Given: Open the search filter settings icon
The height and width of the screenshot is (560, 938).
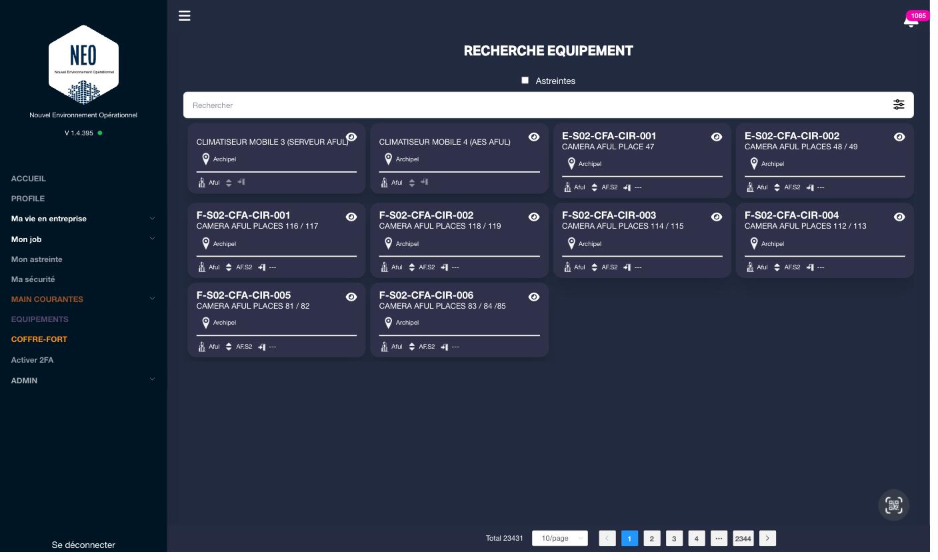Looking at the screenshot, I should (x=899, y=105).
